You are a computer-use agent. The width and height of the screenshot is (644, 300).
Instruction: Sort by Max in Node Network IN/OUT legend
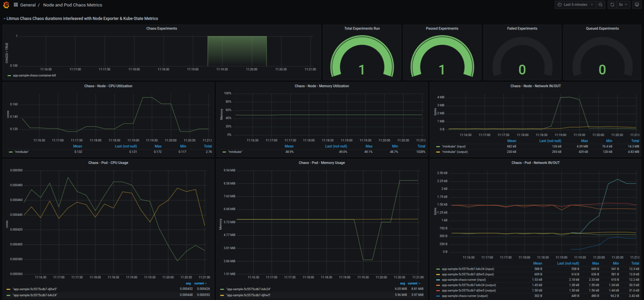pos(584,141)
